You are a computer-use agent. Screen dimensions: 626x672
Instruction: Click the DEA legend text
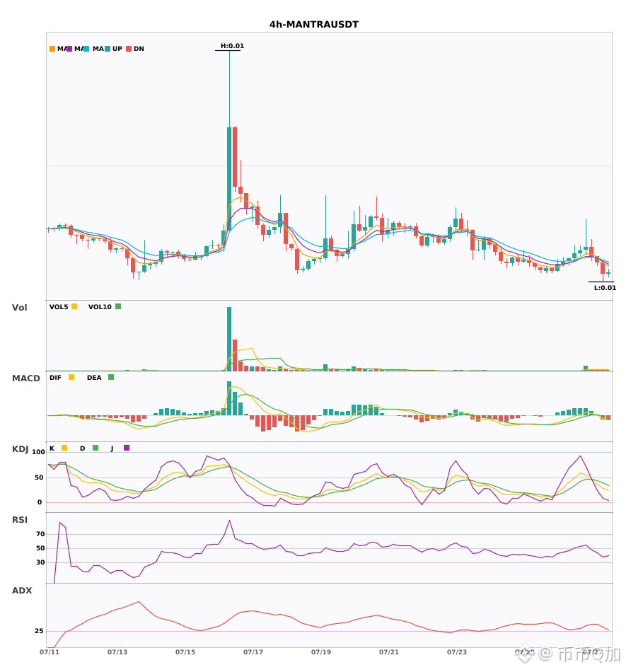(x=94, y=378)
